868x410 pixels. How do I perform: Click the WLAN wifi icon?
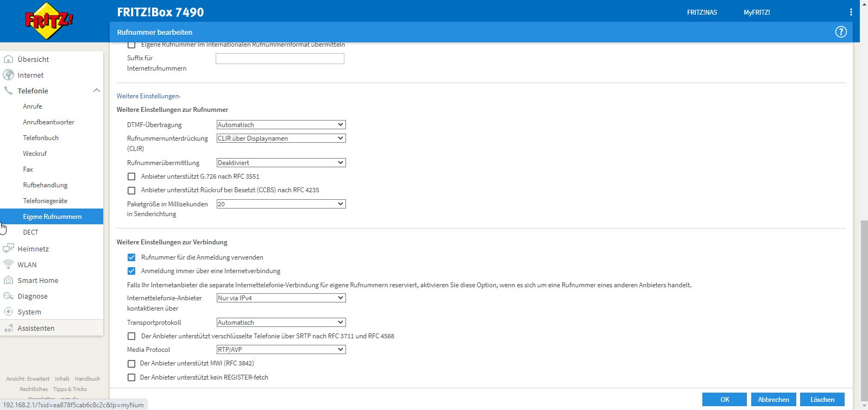click(x=8, y=264)
